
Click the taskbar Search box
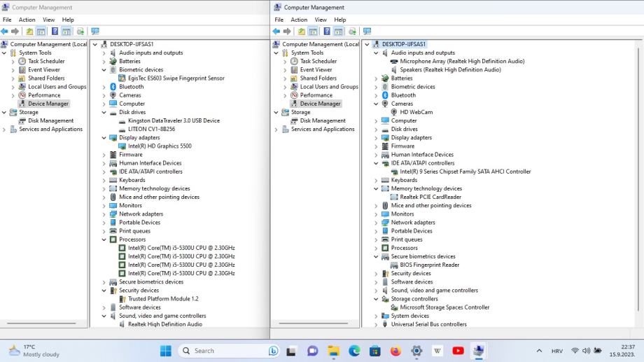[x=220, y=351]
